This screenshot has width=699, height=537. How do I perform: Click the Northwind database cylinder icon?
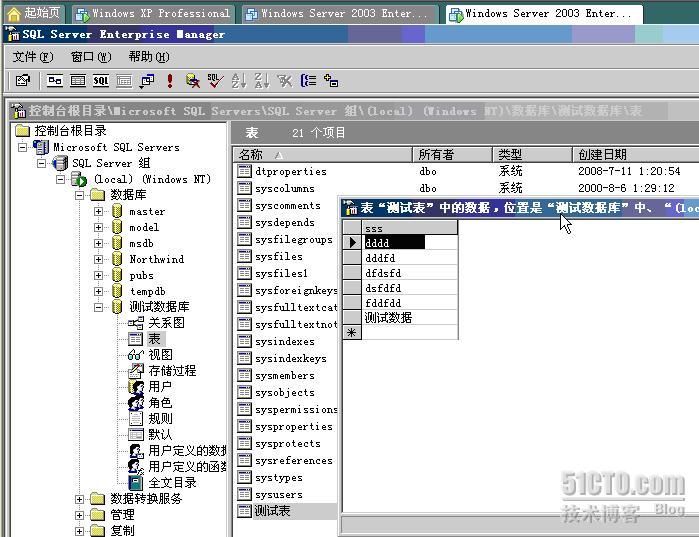[117, 259]
